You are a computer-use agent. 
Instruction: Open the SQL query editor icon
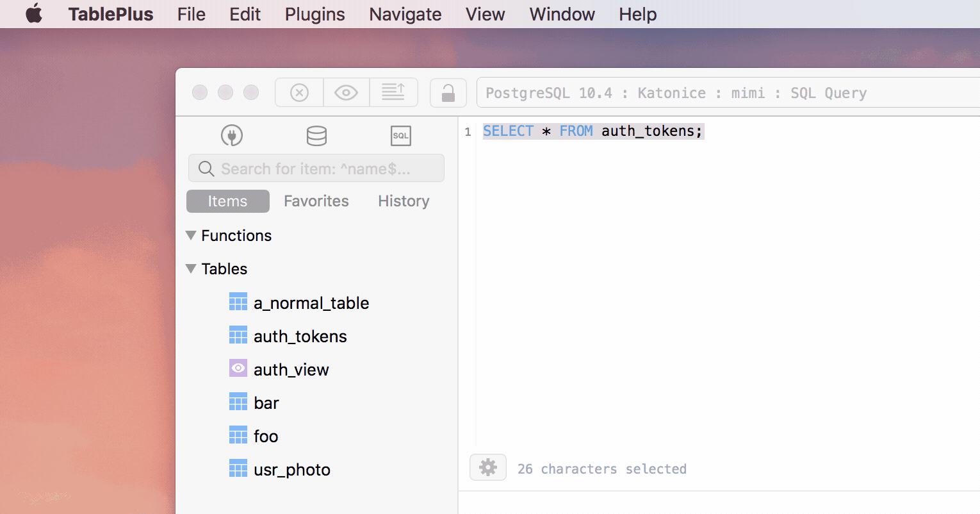click(x=400, y=135)
